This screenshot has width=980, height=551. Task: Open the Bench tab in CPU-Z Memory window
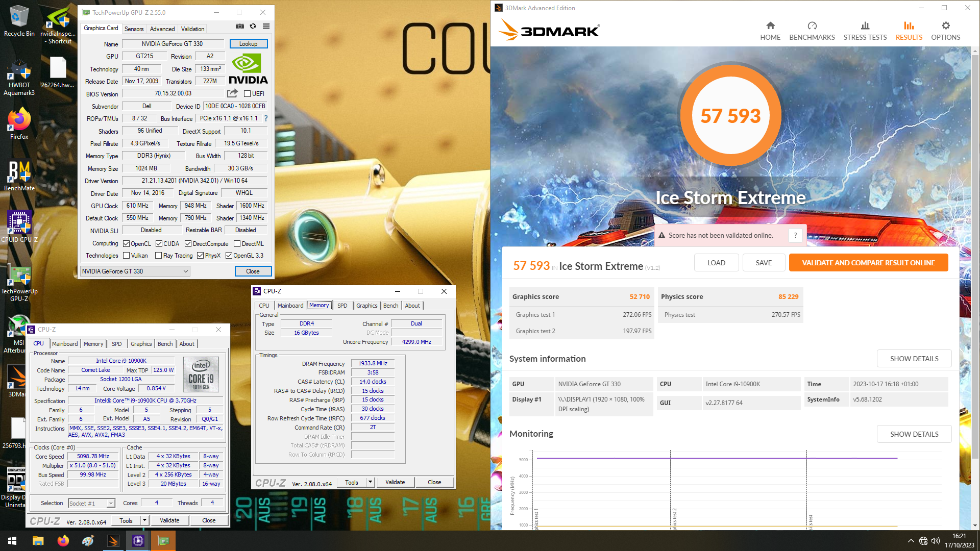point(390,306)
